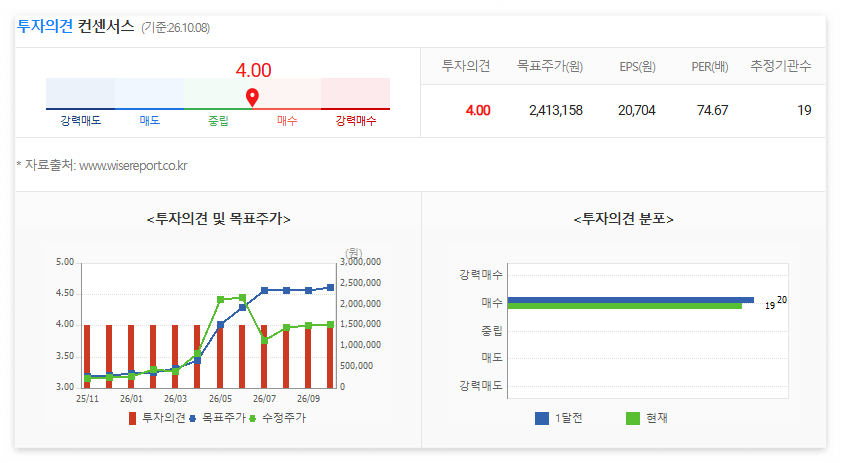Click the red 투자의견 legend square

[132, 418]
